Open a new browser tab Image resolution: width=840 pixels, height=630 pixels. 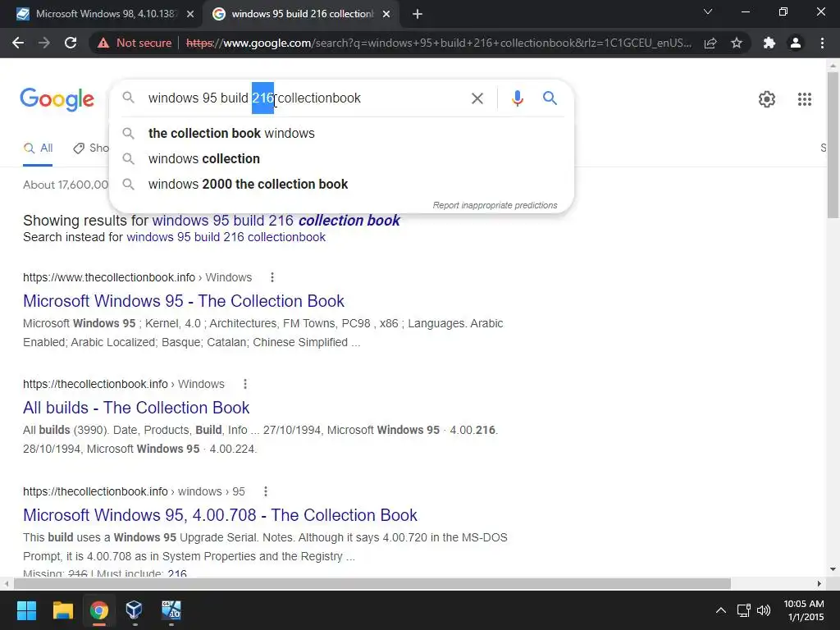click(418, 15)
